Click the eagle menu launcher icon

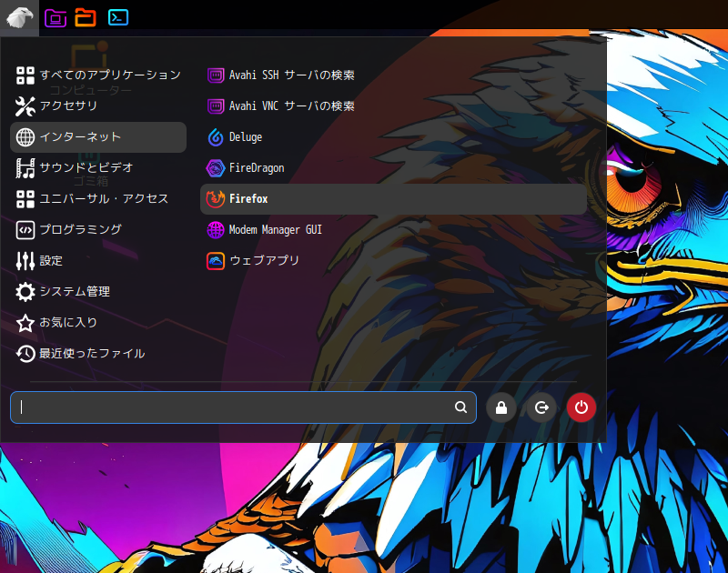pos(19,17)
